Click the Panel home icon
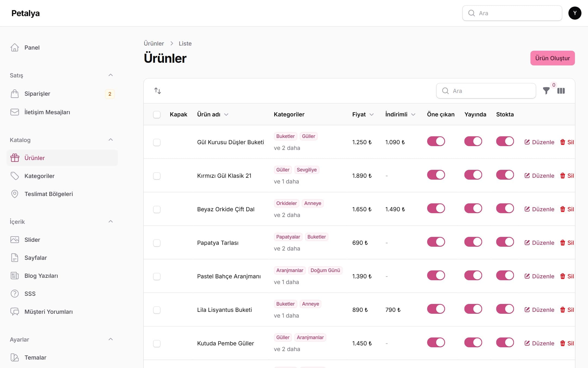 coord(15,47)
